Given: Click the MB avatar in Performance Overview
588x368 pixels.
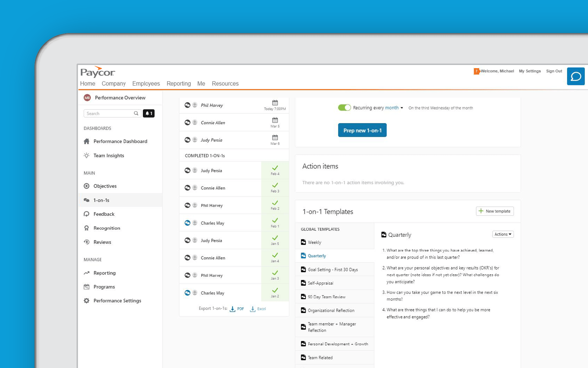Looking at the screenshot, I should tap(87, 98).
